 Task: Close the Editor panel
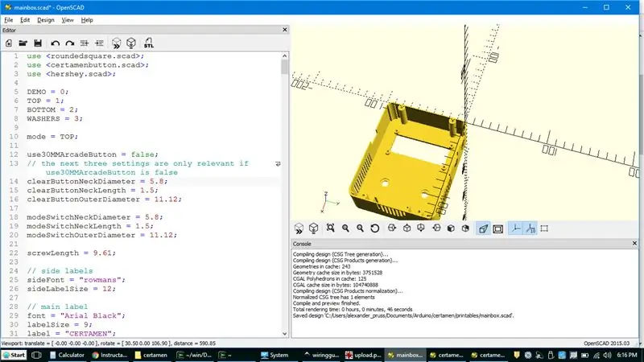(x=285, y=30)
